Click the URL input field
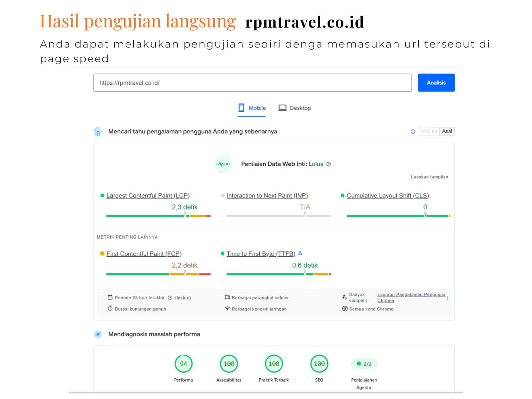Viewport: 532px width, 399px height. 252,83
